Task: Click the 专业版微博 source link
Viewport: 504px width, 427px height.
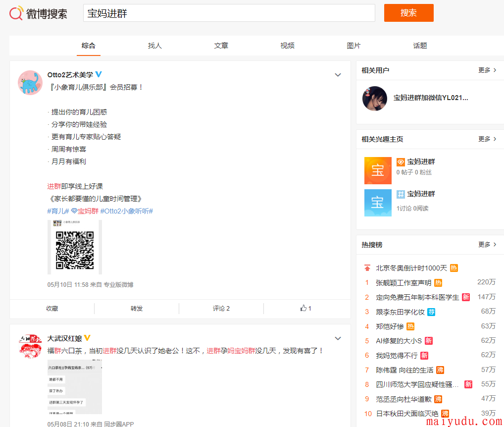Action: click(118, 284)
